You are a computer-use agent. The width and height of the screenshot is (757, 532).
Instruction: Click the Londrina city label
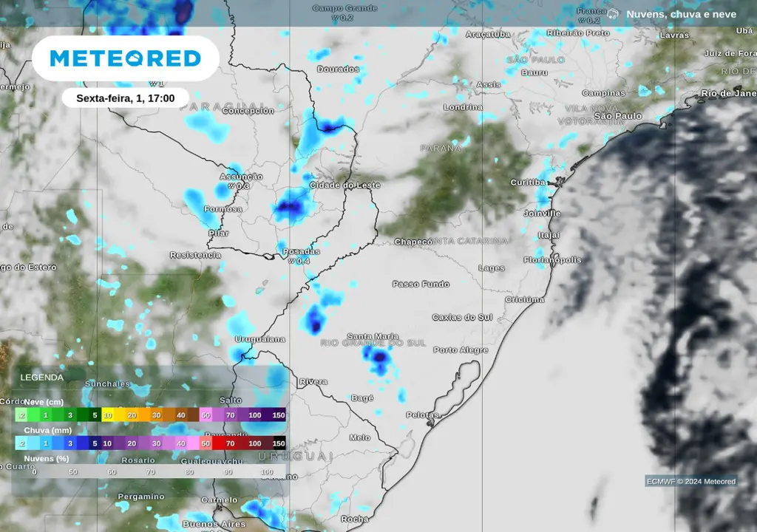coord(463,107)
